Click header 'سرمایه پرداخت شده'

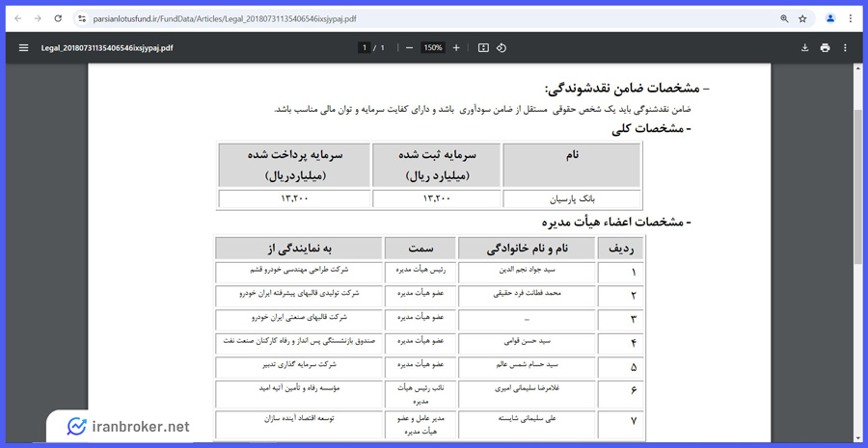[x=294, y=166]
